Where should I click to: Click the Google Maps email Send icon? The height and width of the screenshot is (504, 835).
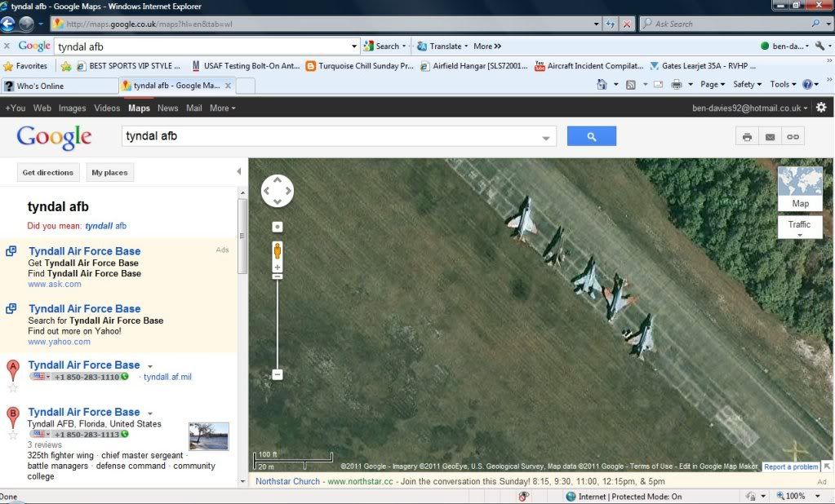pos(770,137)
